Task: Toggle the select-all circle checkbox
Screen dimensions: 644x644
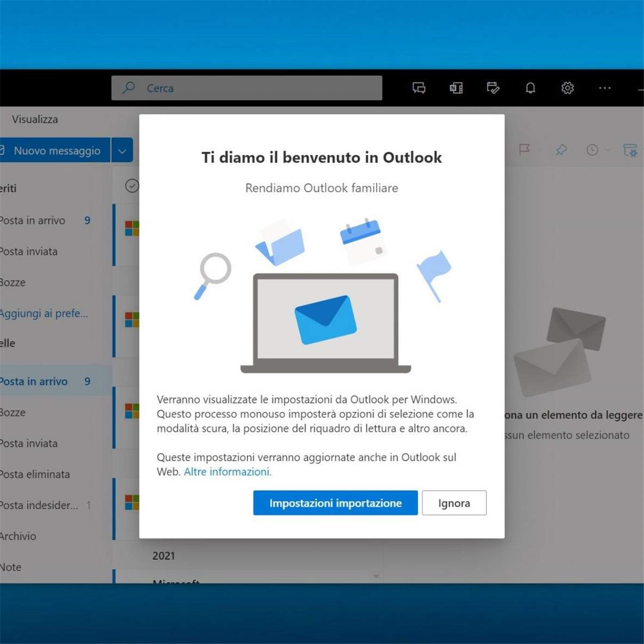Action: click(x=132, y=186)
